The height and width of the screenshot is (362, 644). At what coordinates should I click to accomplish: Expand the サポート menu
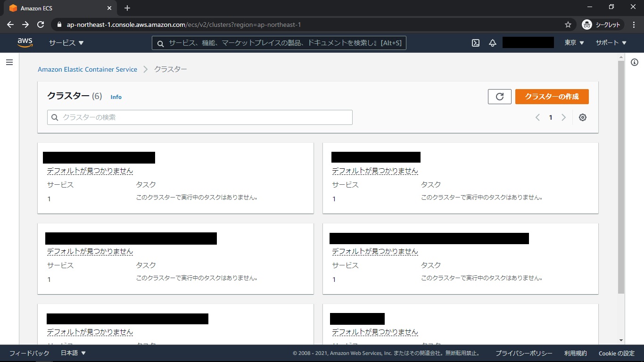611,43
